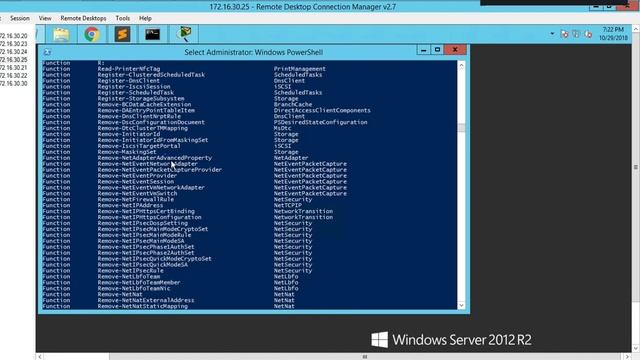Click the last tray icon before clock
This screenshot has height=360, width=640.
point(588,34)
